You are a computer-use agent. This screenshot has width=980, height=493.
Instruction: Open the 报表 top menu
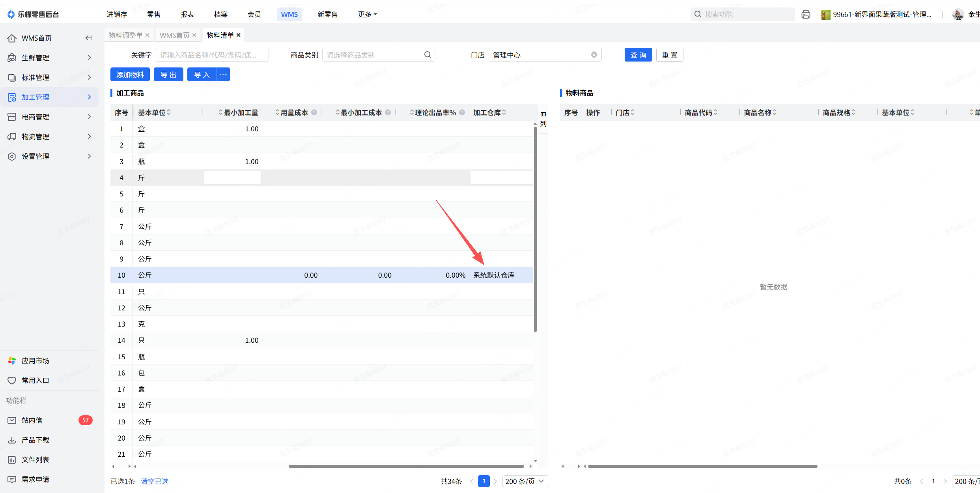(x=187, y=15)
